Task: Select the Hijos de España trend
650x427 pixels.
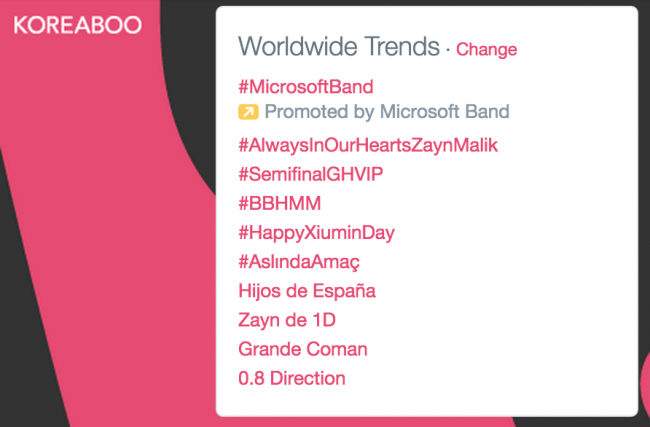Action: point(307,291)
